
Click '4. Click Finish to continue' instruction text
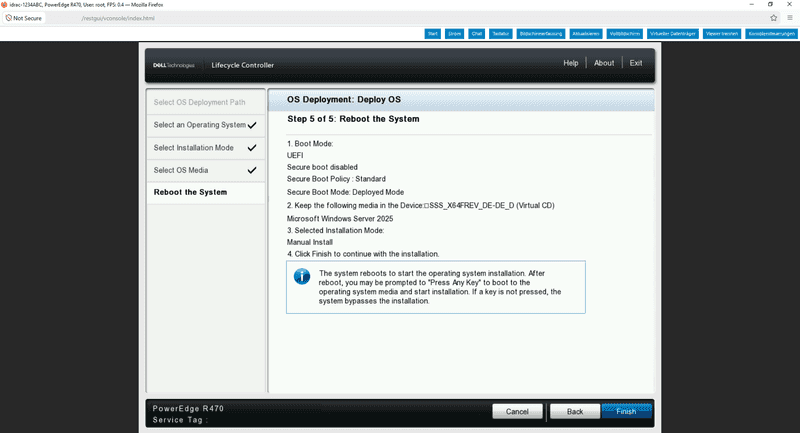point(363,254)
